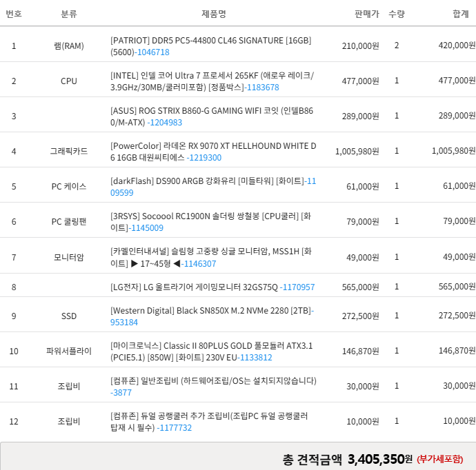Click the 분류 column header
The image size is (476, 470).
point(69,14)
